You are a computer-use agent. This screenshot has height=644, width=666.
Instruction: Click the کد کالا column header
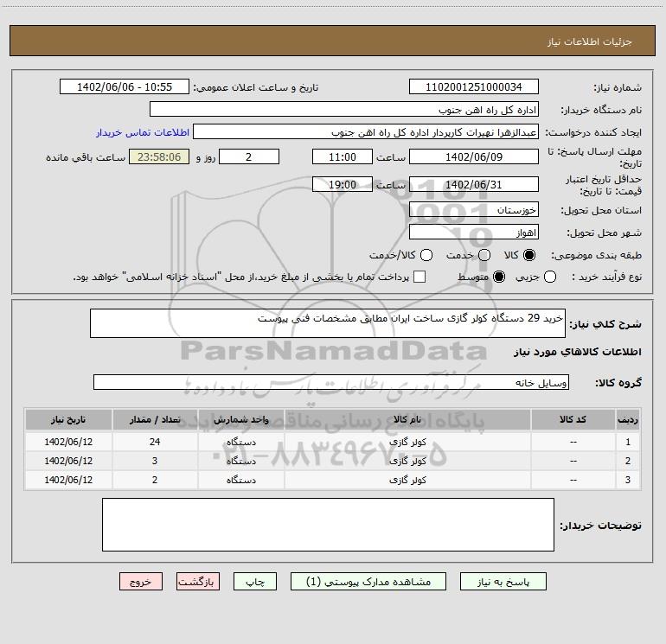point(573,420)
